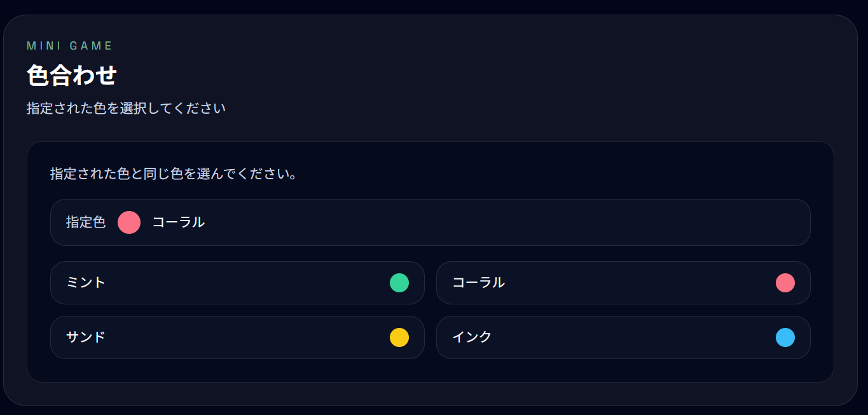Click the MINI GAME header label

70,46
